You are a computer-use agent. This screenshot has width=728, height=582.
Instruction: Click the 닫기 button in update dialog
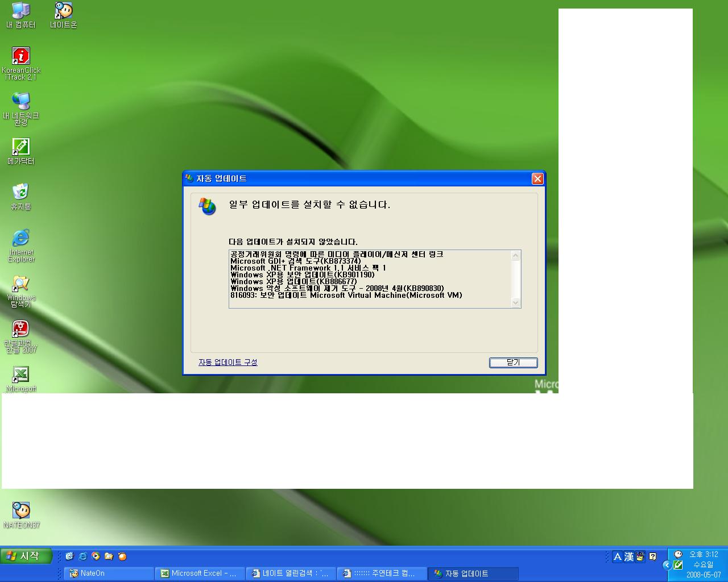[x=513, y=363]
